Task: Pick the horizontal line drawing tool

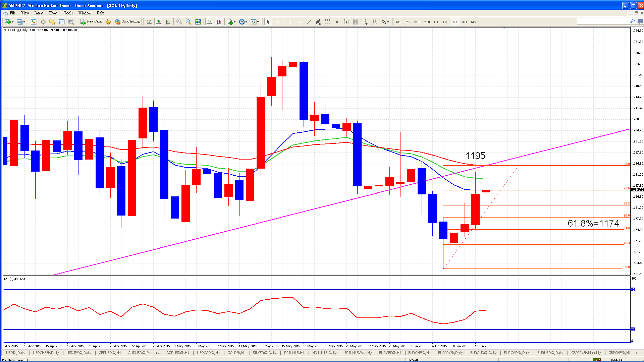Action: click(299, 22)
